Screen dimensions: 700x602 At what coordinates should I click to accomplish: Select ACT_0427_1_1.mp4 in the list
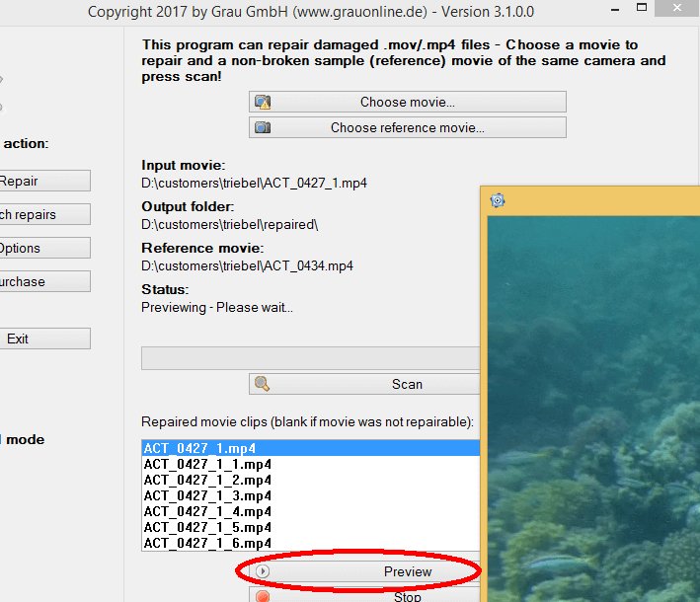click(x=311, y=464)
